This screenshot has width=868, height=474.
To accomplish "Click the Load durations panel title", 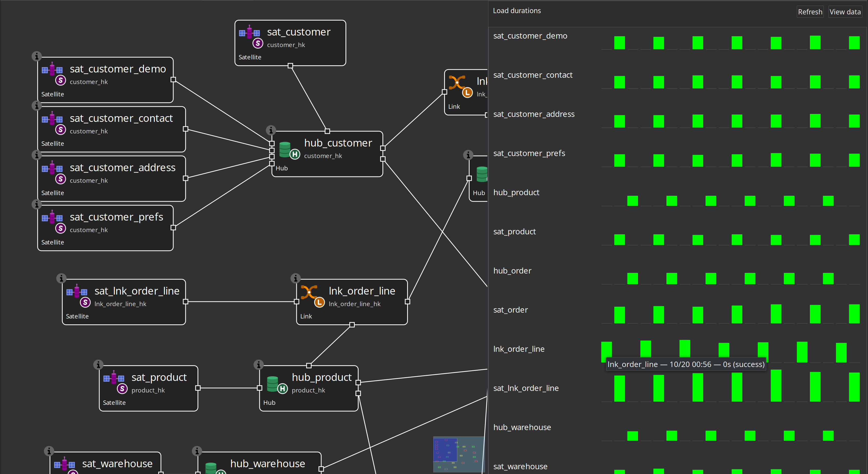I will (x=517, y=11).
